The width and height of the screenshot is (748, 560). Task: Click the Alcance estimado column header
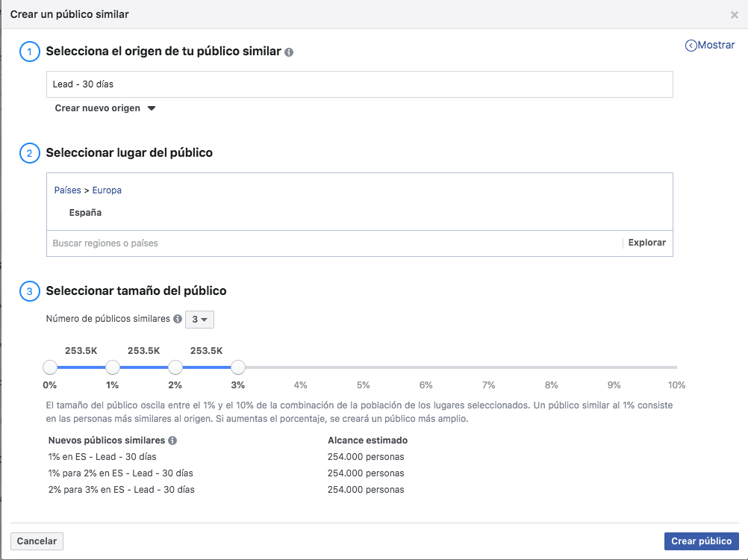(x=367, y=441)
